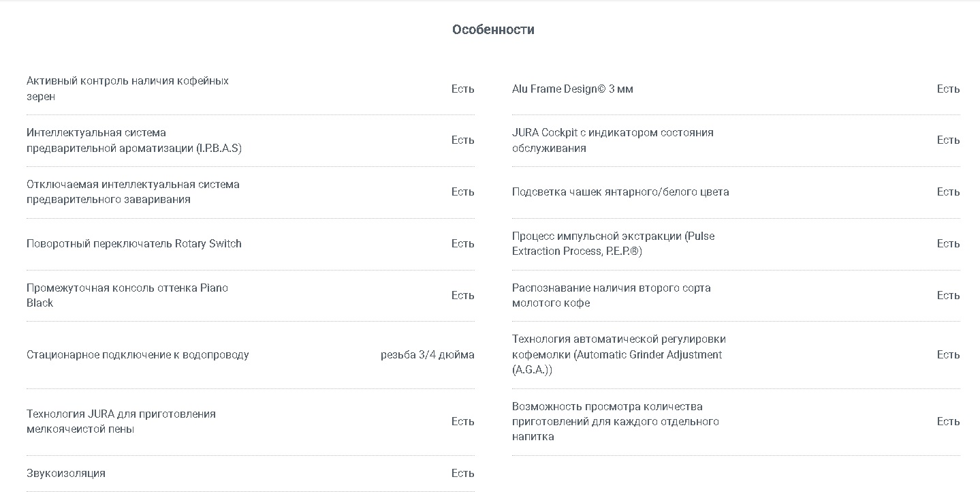Select Возможность просмотра количества приготовлений label
Screen dimensions: 980x492
pos(616,422)
